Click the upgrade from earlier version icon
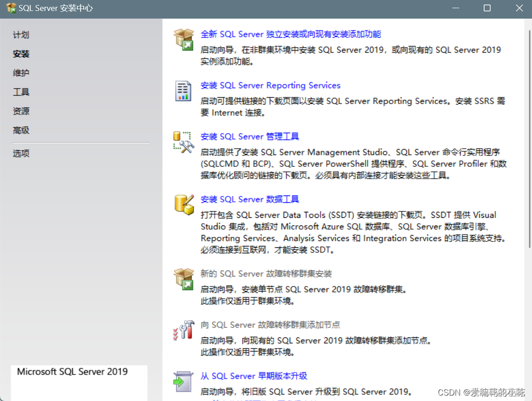 tap(183, 382)
